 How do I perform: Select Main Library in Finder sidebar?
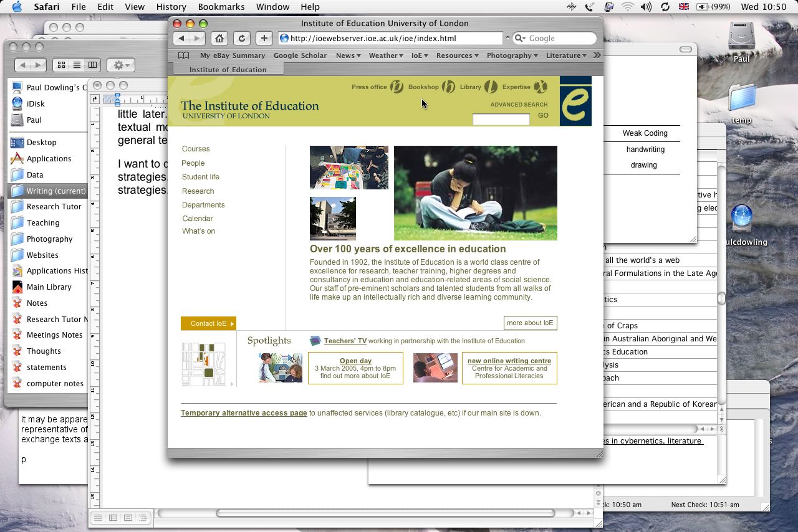49,287
